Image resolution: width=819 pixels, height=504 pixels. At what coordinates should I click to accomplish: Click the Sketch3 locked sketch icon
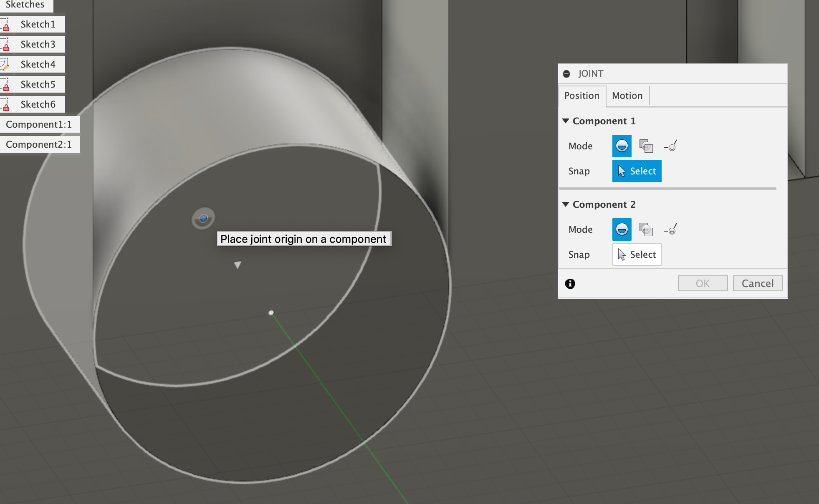(5, 44)
